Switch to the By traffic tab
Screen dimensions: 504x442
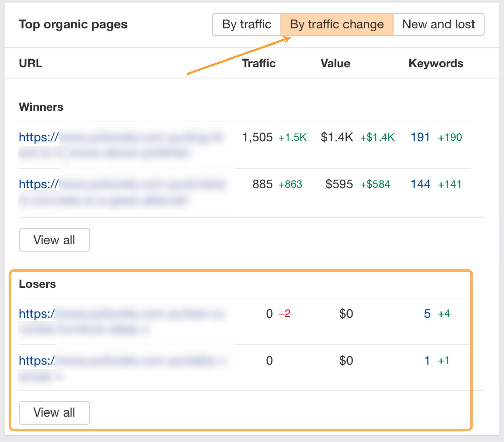click(246, 24)
